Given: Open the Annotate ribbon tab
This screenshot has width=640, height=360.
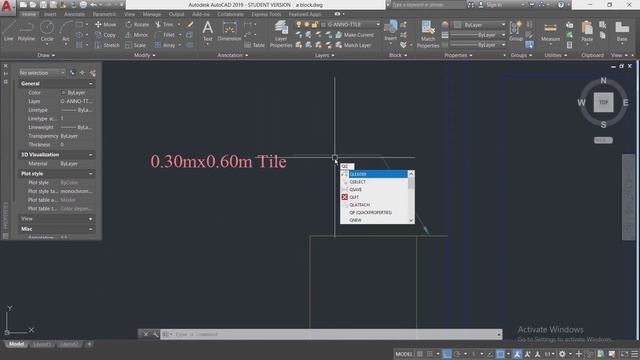Looking at the screenshot, I should pyautogui.click(x=74, y=14).
